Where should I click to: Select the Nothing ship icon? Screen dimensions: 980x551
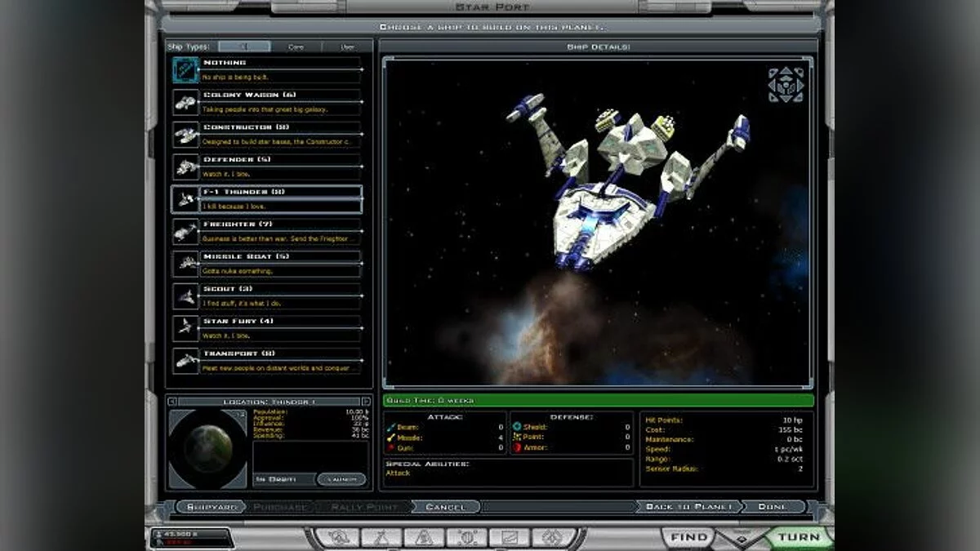[185, 69]
